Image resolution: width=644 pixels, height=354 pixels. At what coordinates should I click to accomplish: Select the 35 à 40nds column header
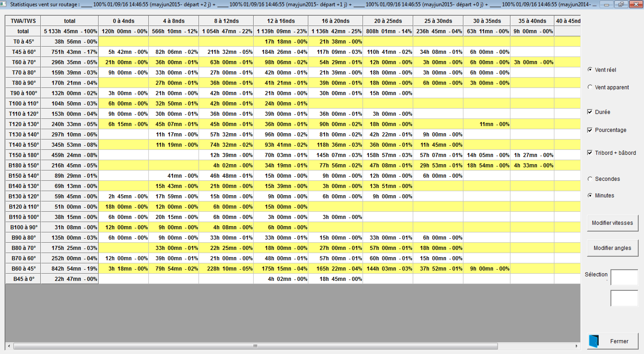(x=532, y=21)
